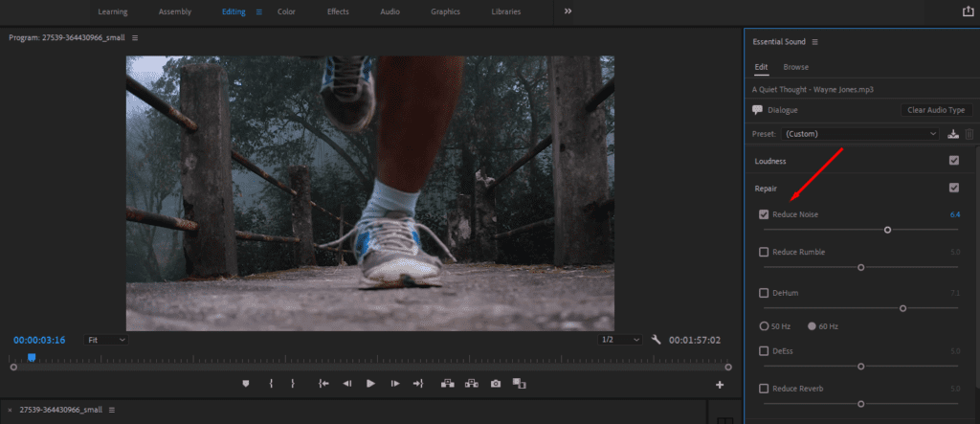Delete the preset with trash icon

pyautogui.click(x=969, y=134)
